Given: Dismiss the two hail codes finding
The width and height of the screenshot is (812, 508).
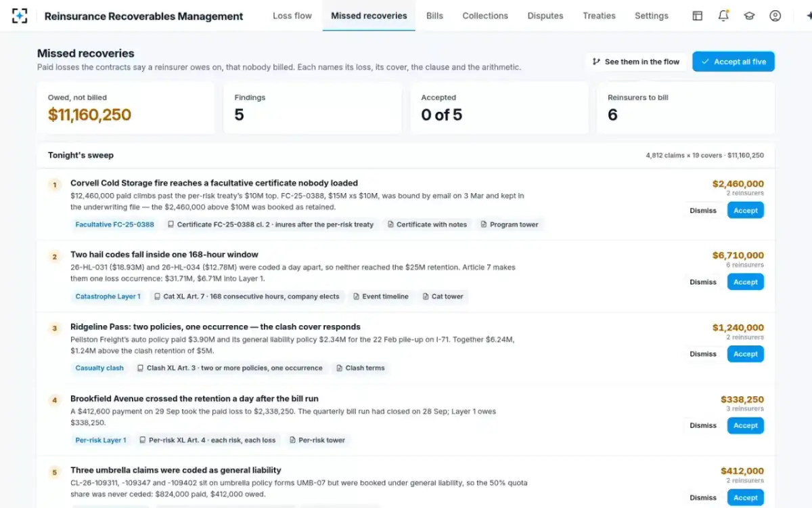Looking at the screenshot, I should [703, 282].
